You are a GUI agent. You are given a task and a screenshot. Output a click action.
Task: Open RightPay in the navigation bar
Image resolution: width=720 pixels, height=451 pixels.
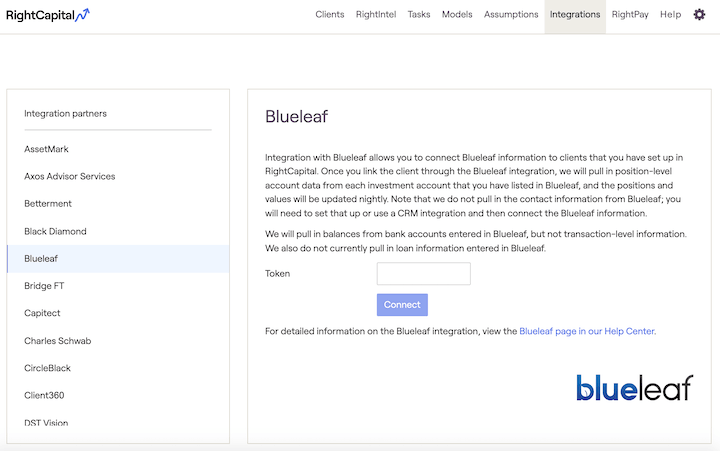630,15
